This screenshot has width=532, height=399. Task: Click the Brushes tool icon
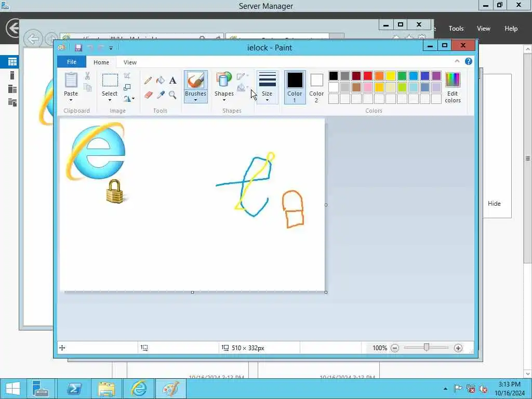(x=196, y=81)
